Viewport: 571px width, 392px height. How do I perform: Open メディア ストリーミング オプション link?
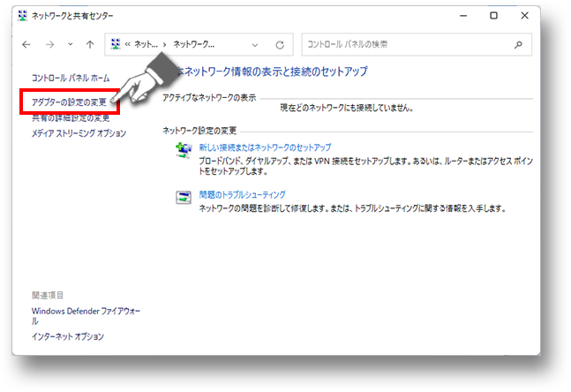[x=79, y=133]
